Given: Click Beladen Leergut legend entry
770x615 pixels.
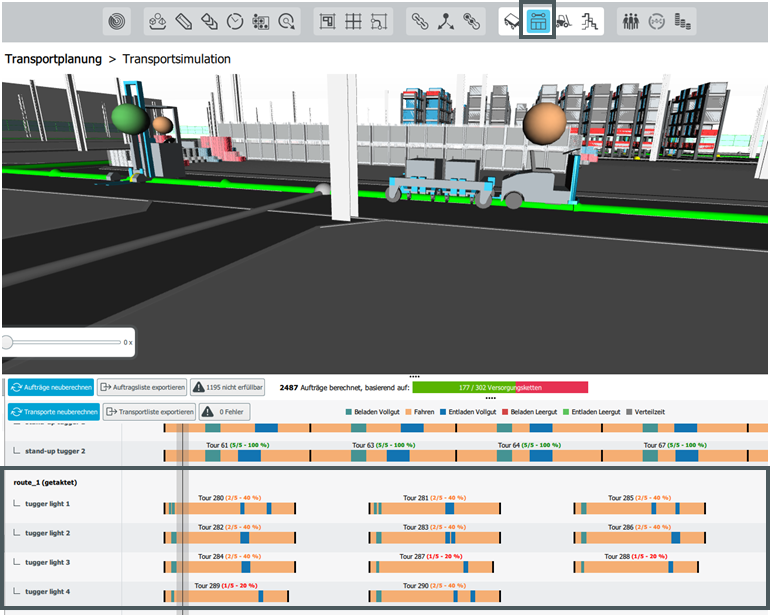Looking at the screenshot, I should pyautogui.click(x=529, y=412).
